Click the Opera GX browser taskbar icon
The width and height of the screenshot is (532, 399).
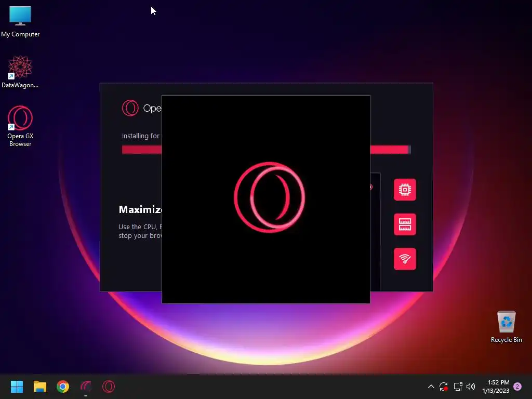(x=109, y=387)
